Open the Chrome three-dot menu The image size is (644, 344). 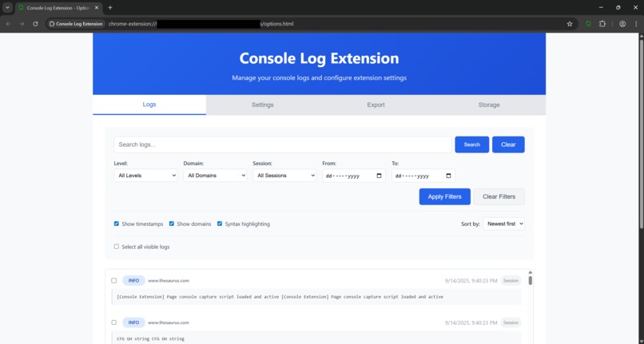coord(636,24)
